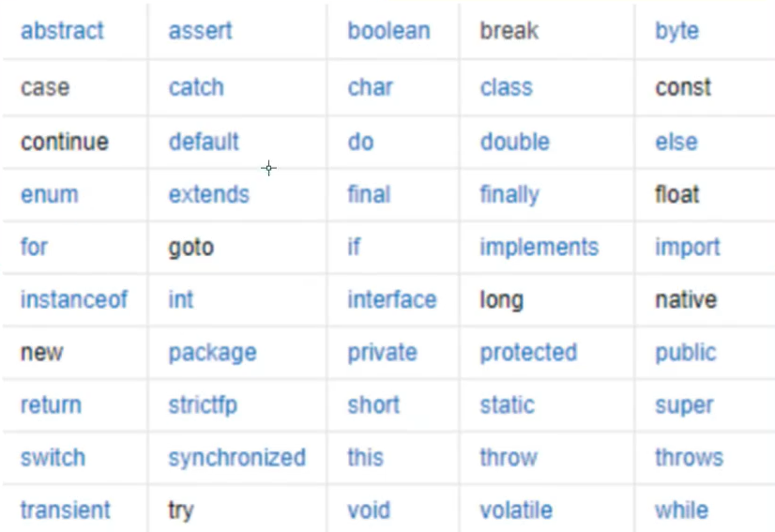Click the protected keyword link
The height and width of the screenshot is (532, 775).
click(529, 353)
